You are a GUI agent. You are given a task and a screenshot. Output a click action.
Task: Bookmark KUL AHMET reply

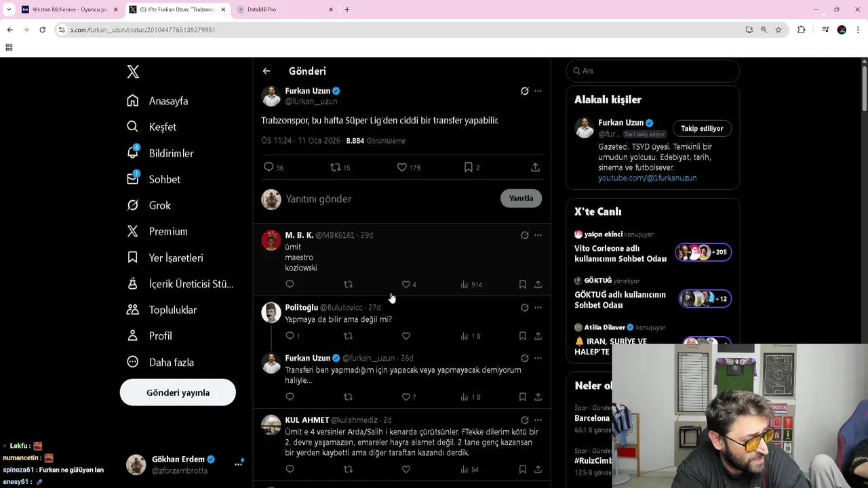(x=523, y=469)
